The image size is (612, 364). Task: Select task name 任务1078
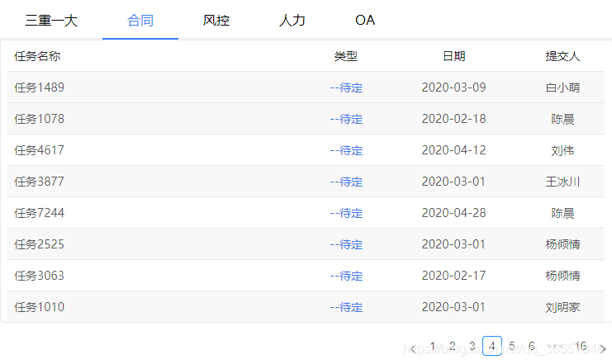39,119
